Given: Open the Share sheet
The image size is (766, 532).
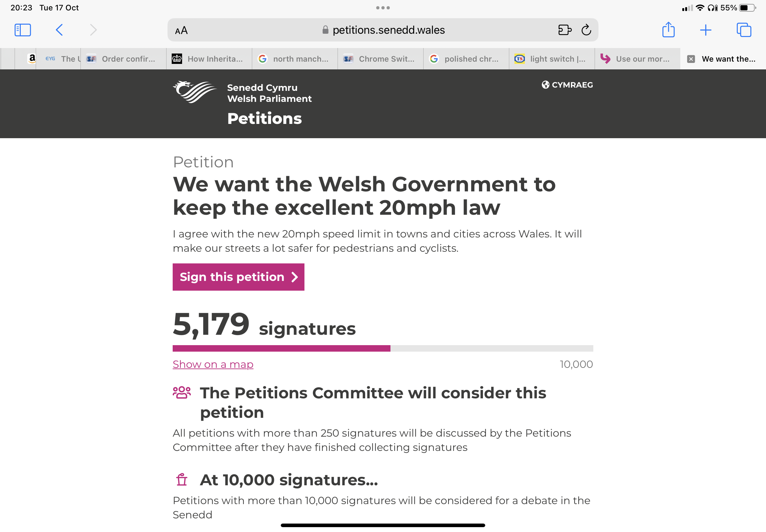Looking at the screenshot, I should point(668,30).
